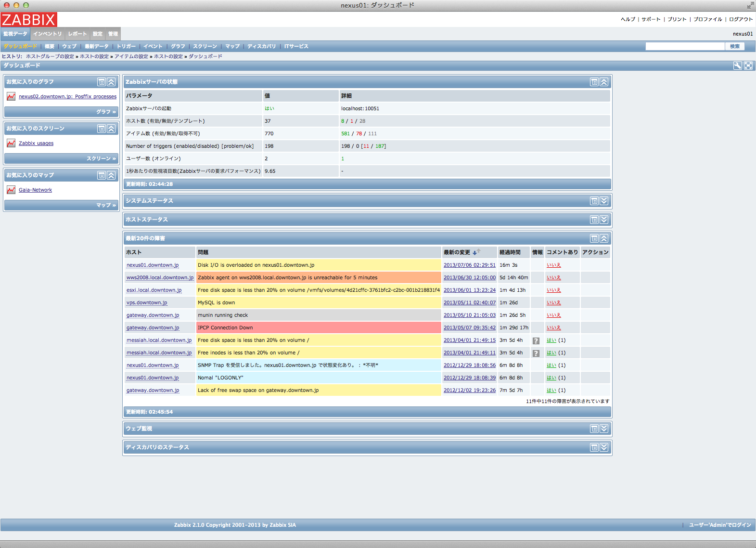
Task: Open ログアウト link
Action: (x=741, y=19)
